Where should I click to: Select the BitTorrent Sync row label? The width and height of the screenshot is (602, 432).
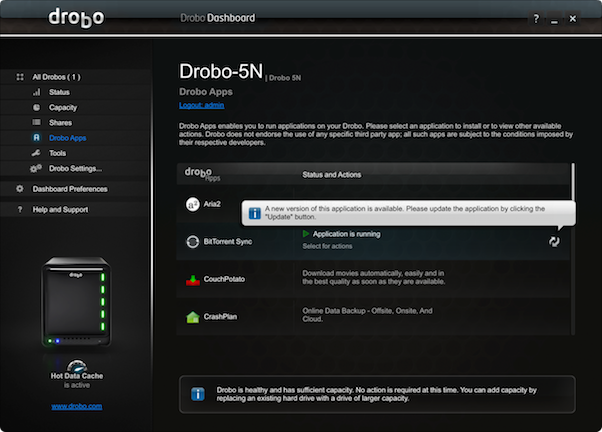click(228, 242)
